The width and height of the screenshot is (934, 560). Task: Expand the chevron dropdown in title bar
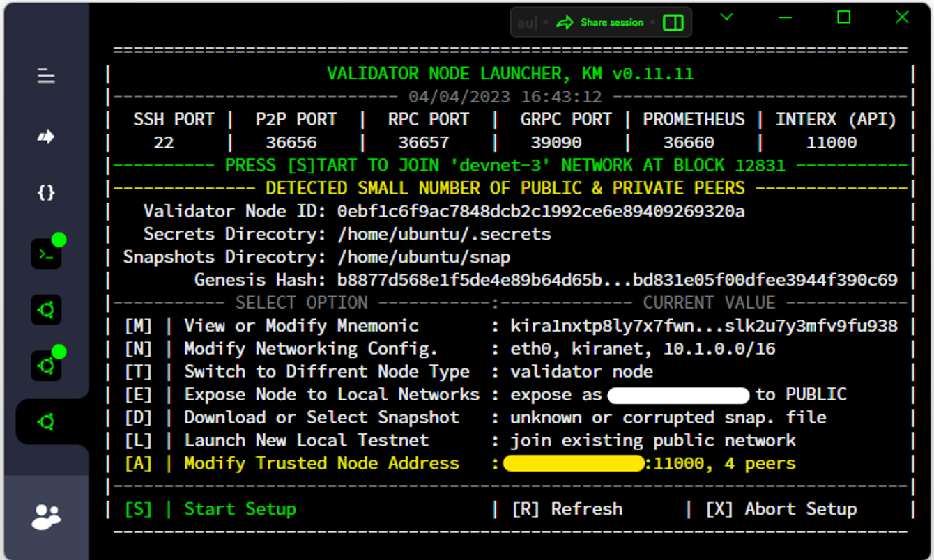(x=726, y=17)
